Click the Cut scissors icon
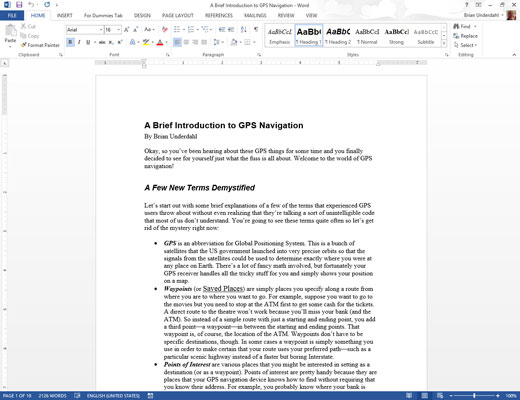 tap(23, 26)
